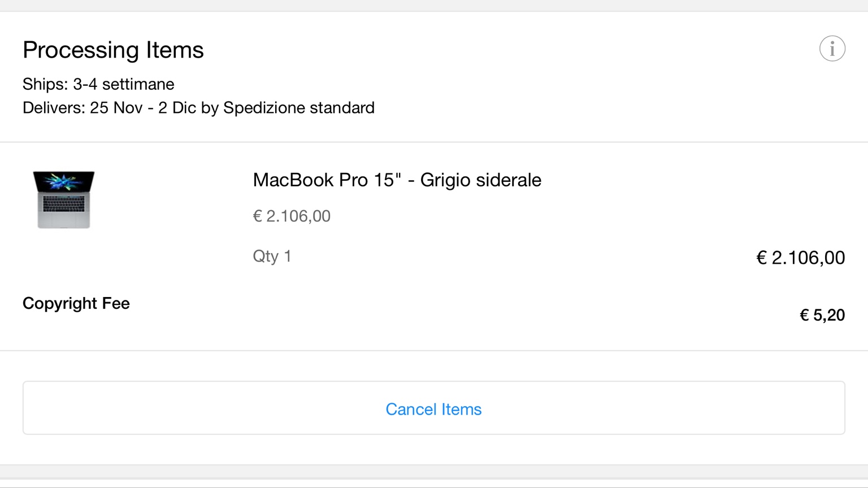The image size is (868, 488).
Task: Click the MacBook screen in the product image
Action: (x=64, y=181)
